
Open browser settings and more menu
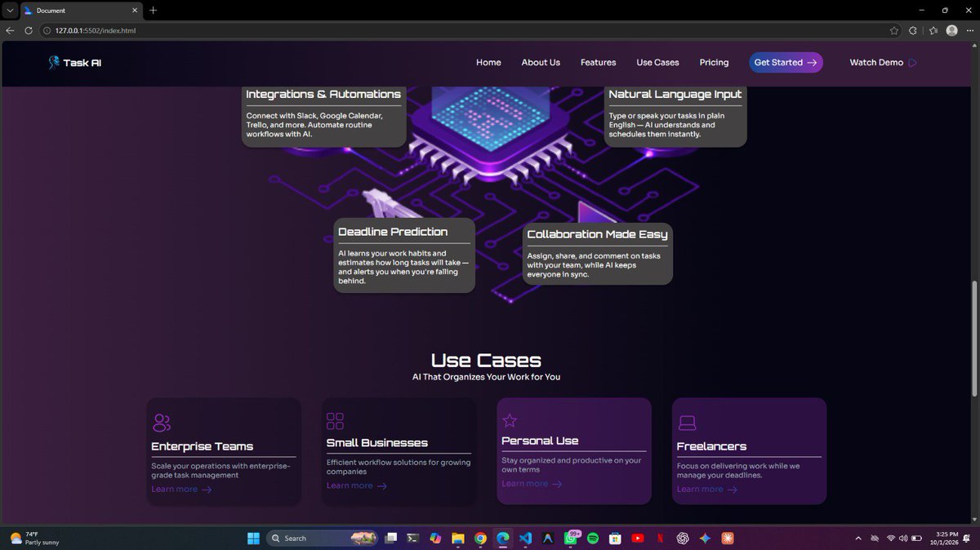pos(969,30)
